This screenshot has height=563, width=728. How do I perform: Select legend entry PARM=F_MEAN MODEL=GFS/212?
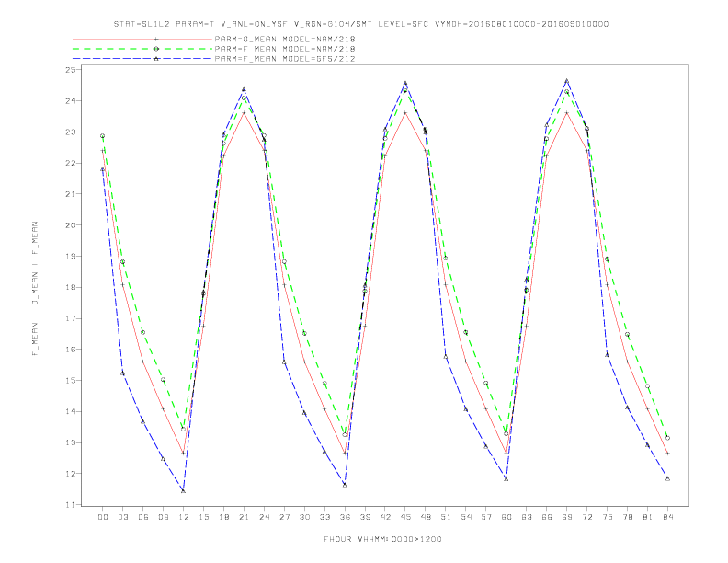tap(285, 59)
